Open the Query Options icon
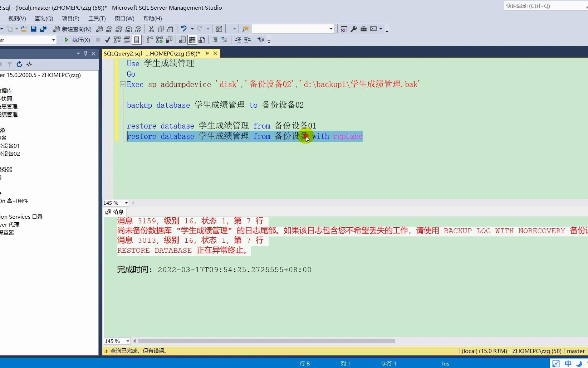This screenshot has width=588, height=368. tap(127, 40)
